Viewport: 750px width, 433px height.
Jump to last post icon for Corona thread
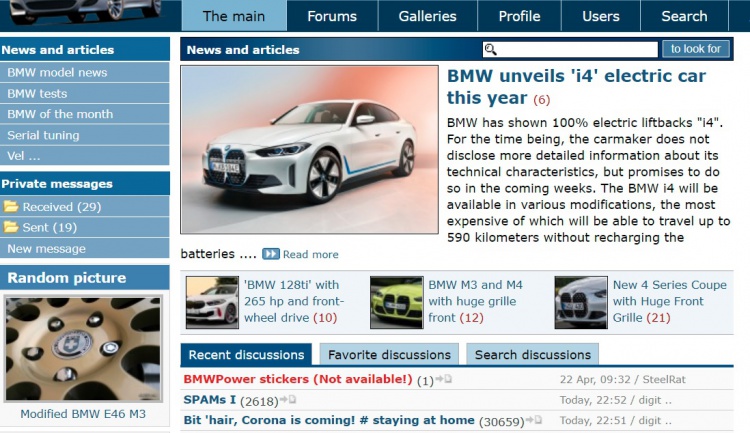click(x=534, y=420)
